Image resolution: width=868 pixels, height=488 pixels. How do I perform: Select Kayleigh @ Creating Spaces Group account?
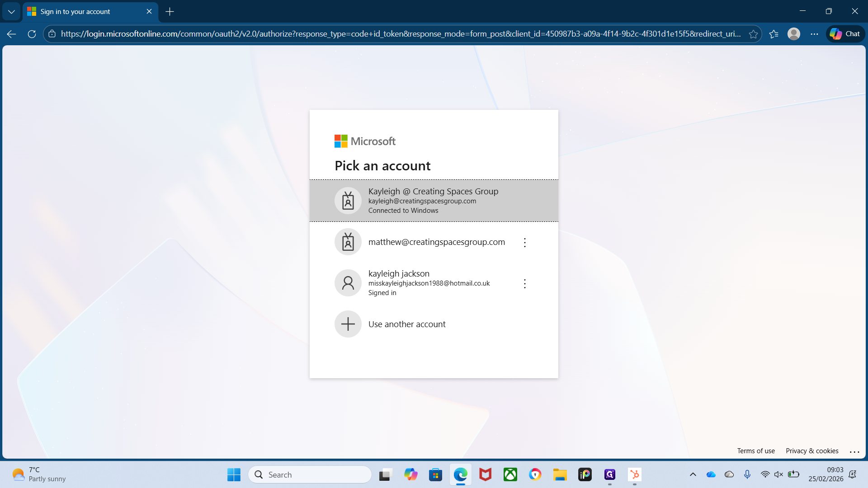coord(434,201)
